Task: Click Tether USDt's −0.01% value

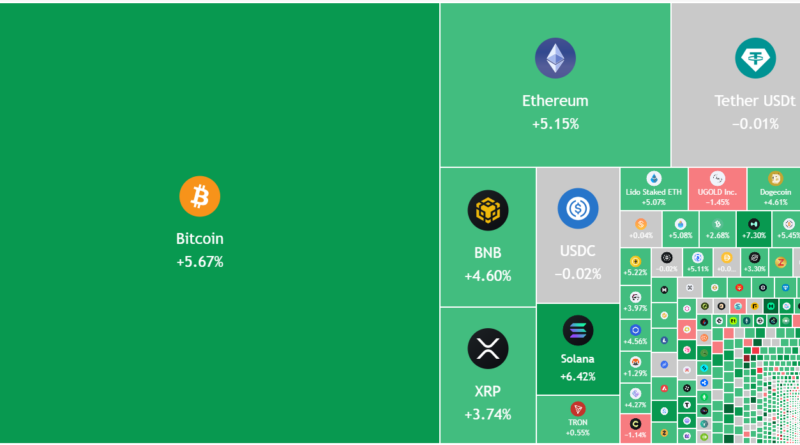Action: coord(755,124)
